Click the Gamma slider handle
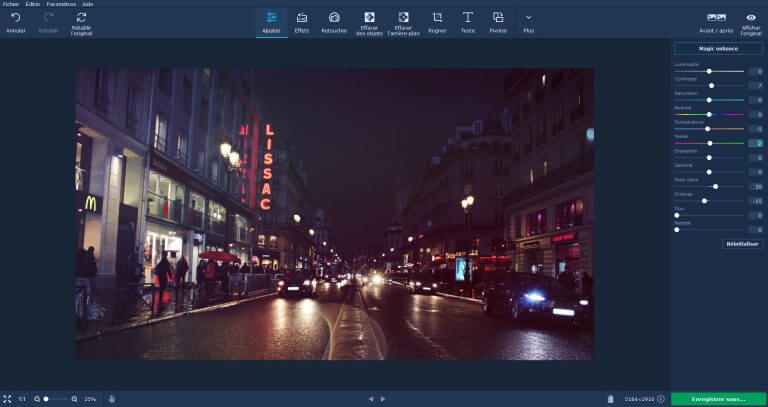Image resolution: width=768 pixels, height=407 pixels. pos(709,172)
